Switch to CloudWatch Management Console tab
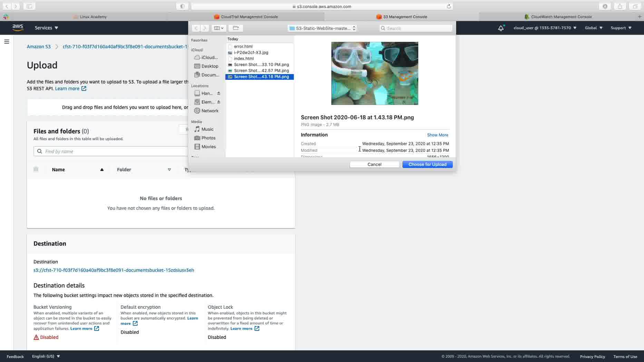Viewport: 644px width, 362px height. coord(558,17)
